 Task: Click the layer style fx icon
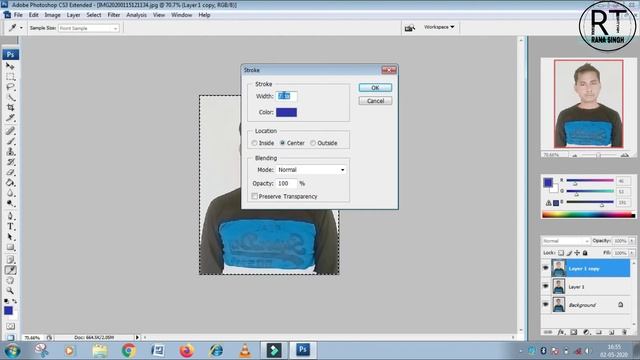pos(561,332)
